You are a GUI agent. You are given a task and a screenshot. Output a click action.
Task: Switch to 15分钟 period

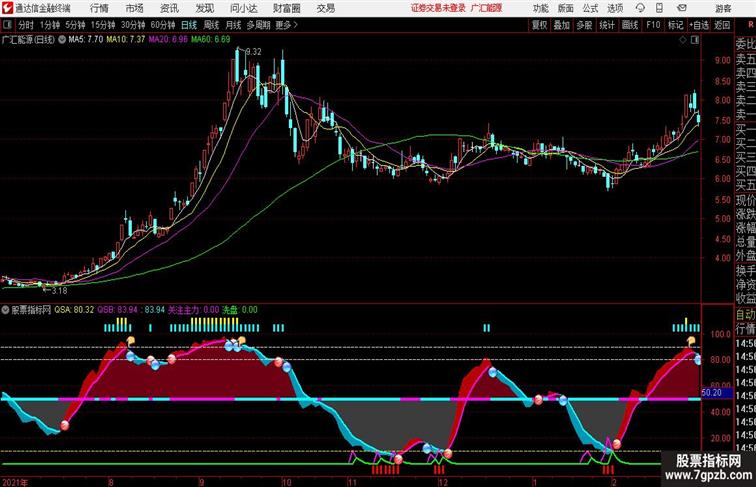tap(103, 25)
